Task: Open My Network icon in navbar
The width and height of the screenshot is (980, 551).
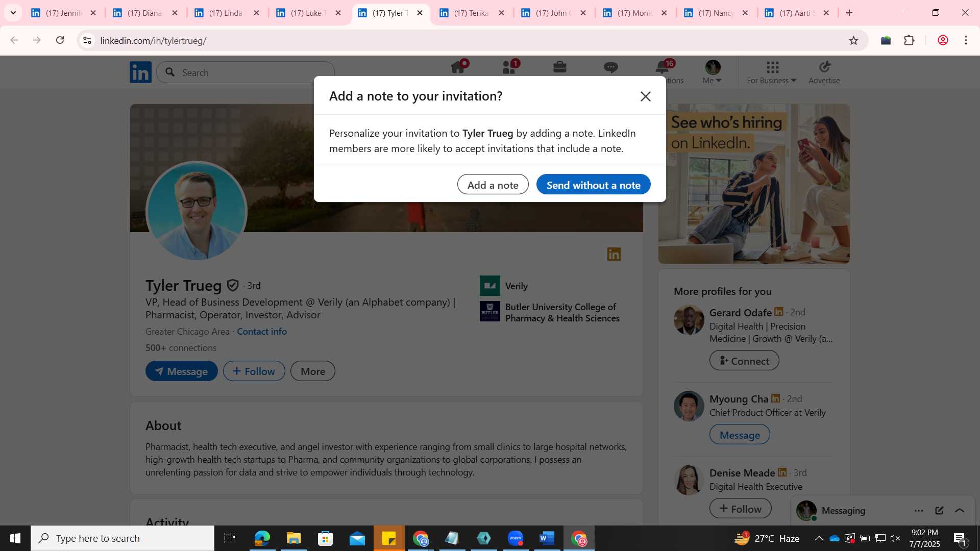Action: click(x=509, y=67)
